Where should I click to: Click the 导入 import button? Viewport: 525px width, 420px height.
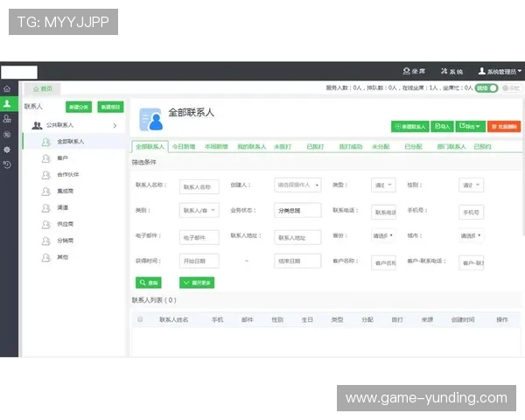442,126
